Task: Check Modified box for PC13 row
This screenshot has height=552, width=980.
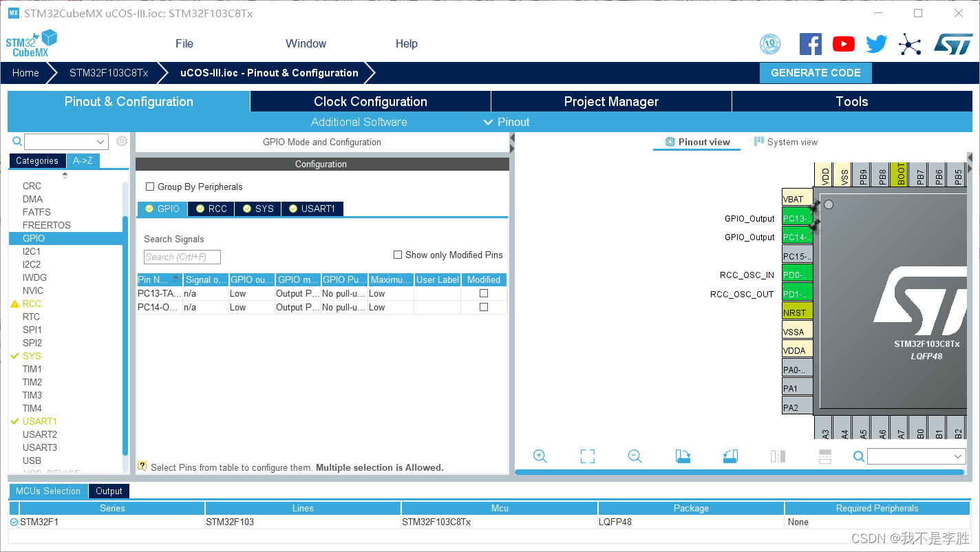Action: tap(484, 293)
